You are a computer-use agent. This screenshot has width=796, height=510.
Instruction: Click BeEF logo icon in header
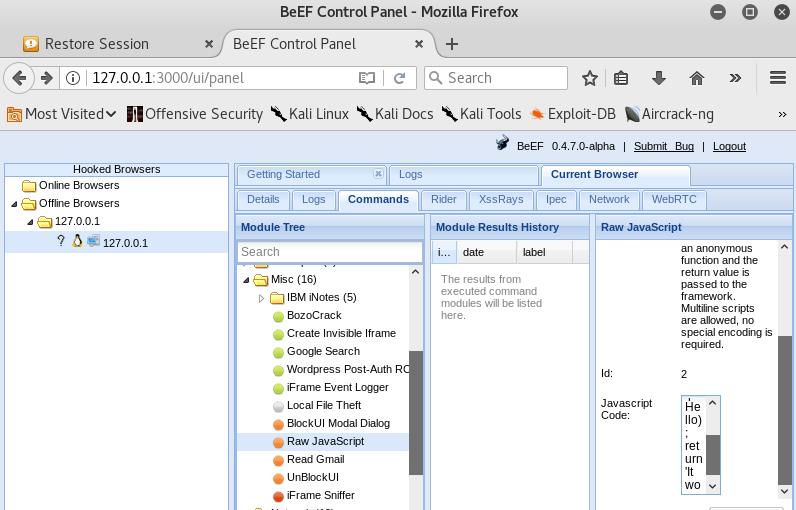coord(502,143)
